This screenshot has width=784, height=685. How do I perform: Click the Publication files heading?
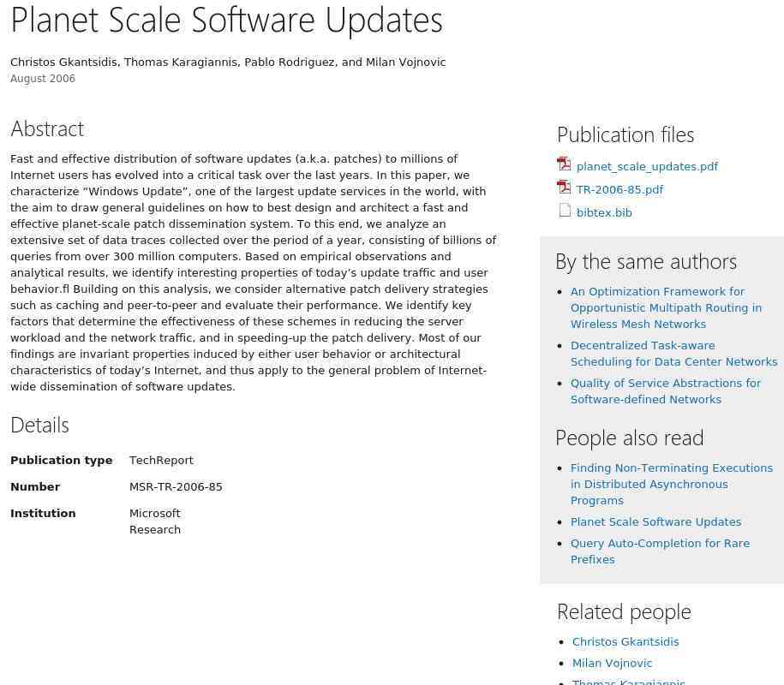pos(625,135)
